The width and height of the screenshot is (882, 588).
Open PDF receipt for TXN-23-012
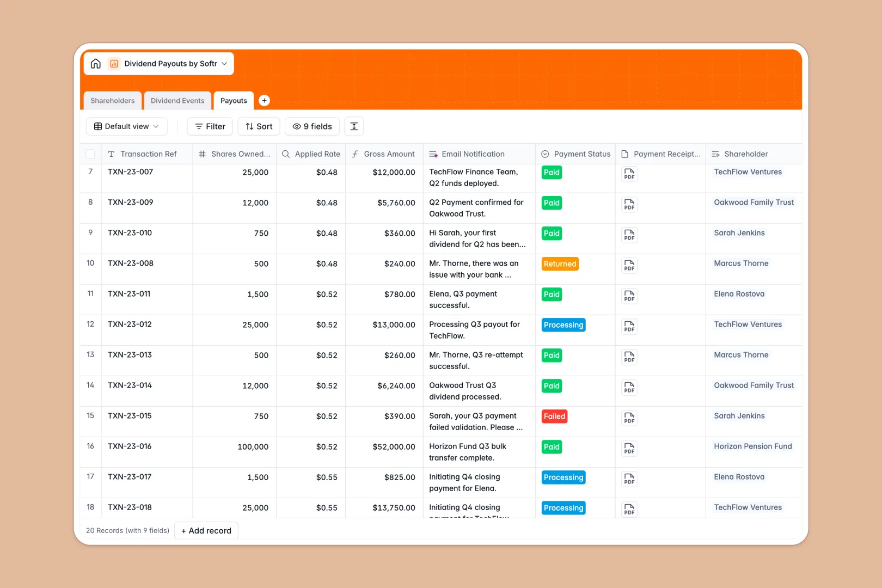click(x=629, y=327)
